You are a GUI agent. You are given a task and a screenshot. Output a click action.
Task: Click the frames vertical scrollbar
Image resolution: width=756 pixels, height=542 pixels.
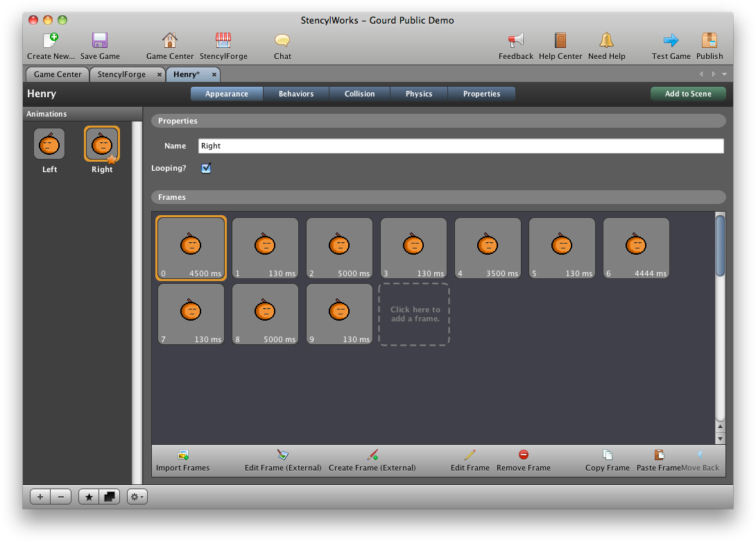[720, 246]
